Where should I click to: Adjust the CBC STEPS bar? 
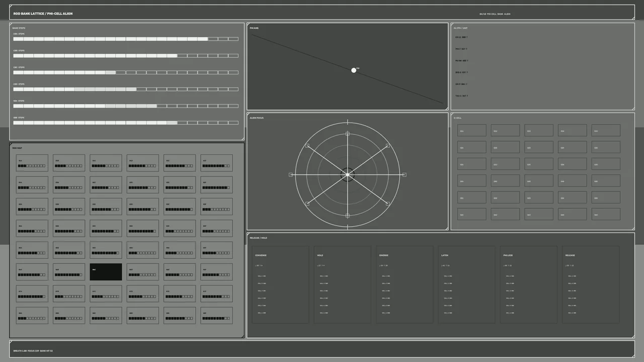coord(126,72)
